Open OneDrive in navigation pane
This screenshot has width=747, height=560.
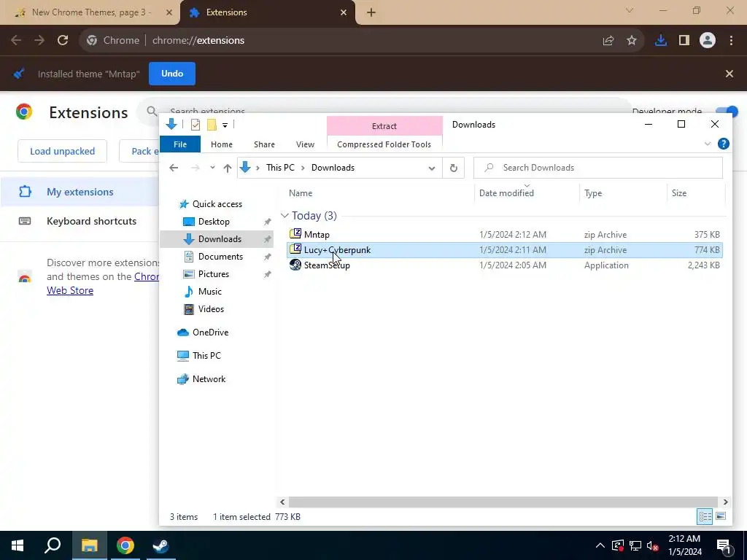point(210,332)
